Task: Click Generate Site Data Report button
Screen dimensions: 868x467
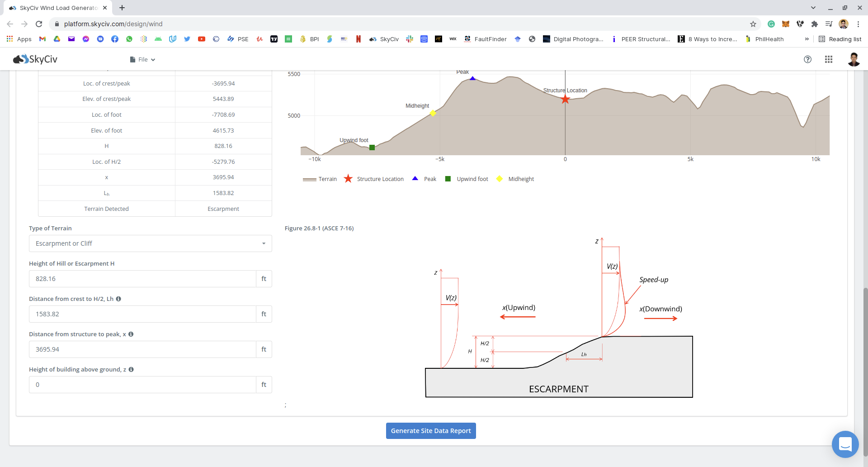Action: (431, 431)
